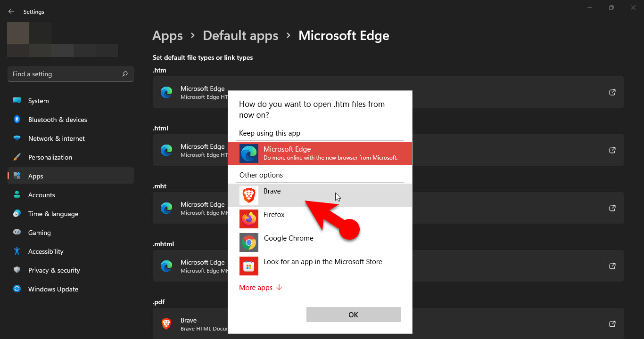Go to Apps breadcrumb link
Image resolution: width=644 pixels, height=339 pixels.
coord(167,36)
